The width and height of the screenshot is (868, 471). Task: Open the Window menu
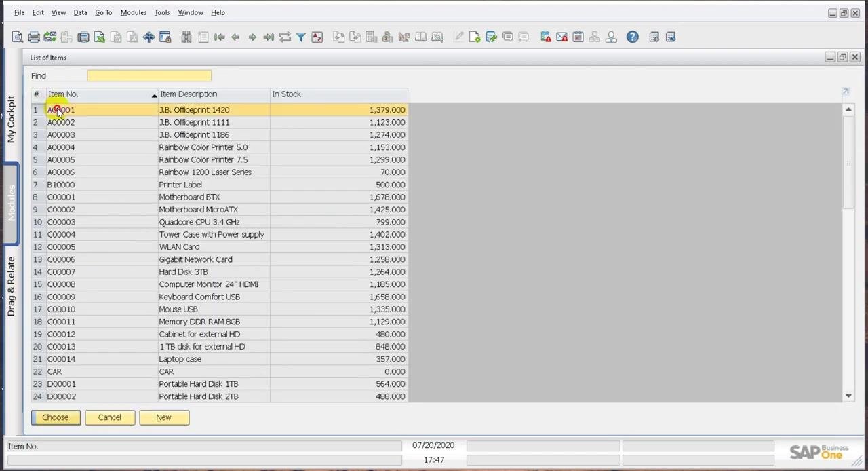(191, 12)
